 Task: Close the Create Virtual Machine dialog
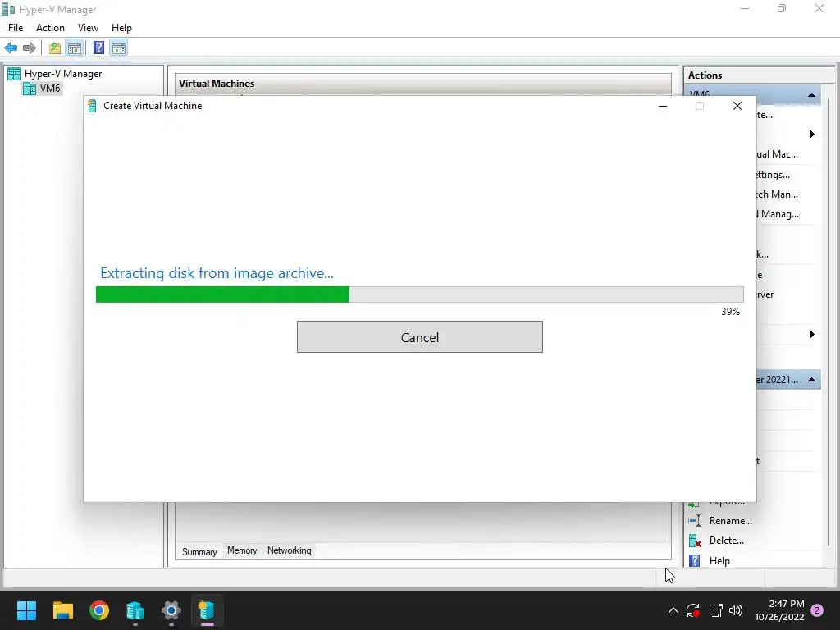coord(737,106)
